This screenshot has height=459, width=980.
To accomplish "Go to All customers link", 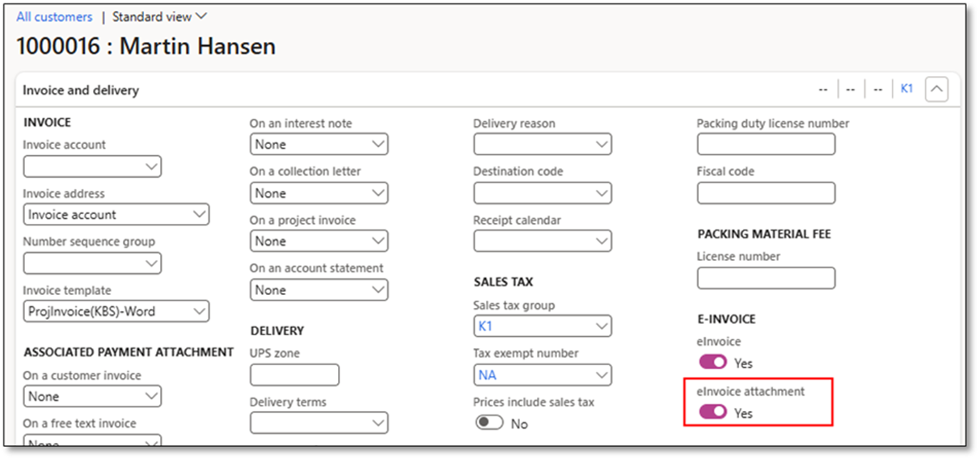I will coord(54,16).
